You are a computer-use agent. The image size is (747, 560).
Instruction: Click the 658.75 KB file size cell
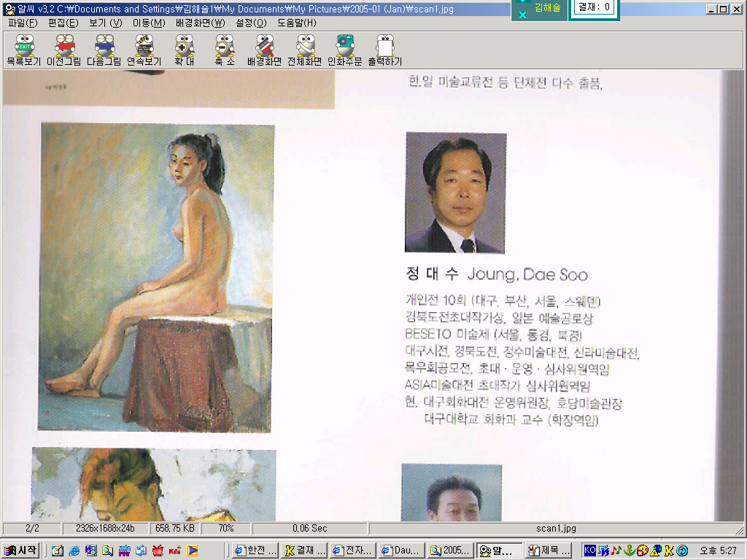point(175,528)
